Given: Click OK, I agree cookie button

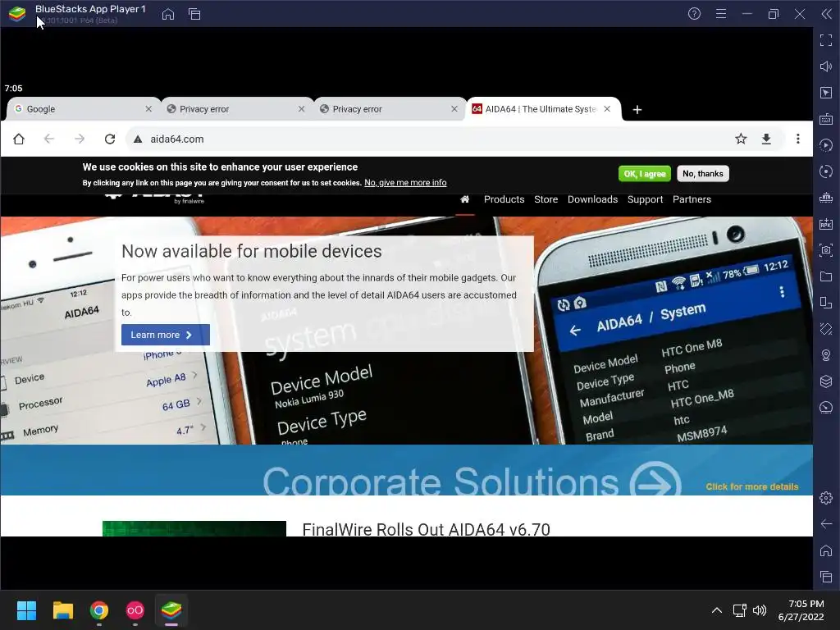Looking at the screenshot, I should (x=645, y=174).
